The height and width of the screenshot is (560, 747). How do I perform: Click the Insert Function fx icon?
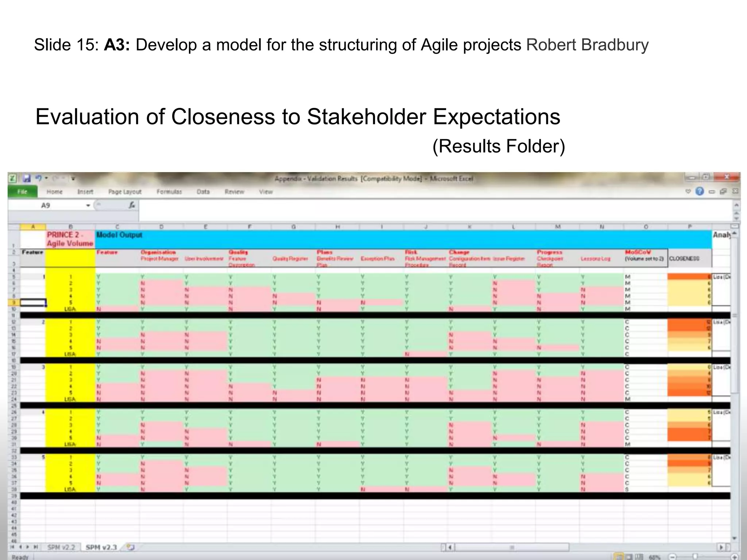coord(132,205)
